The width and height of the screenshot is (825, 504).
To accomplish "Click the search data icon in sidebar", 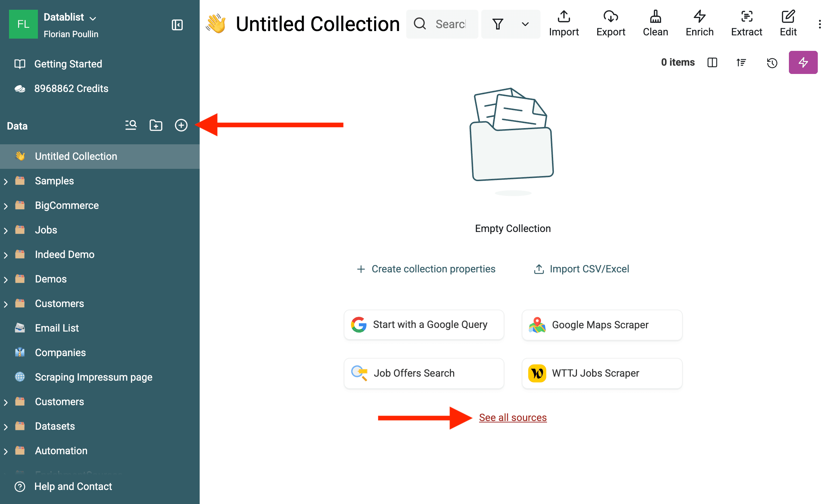I will (131, 125).
